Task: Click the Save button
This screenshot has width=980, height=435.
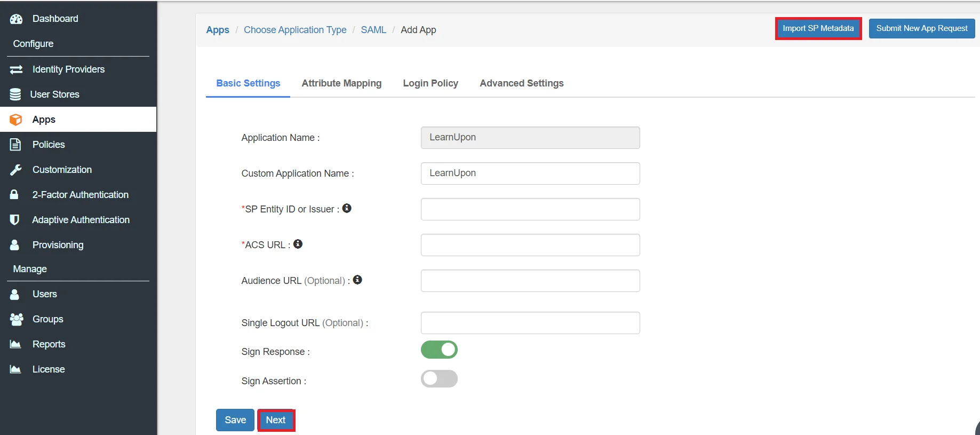Action: point(235,420)
